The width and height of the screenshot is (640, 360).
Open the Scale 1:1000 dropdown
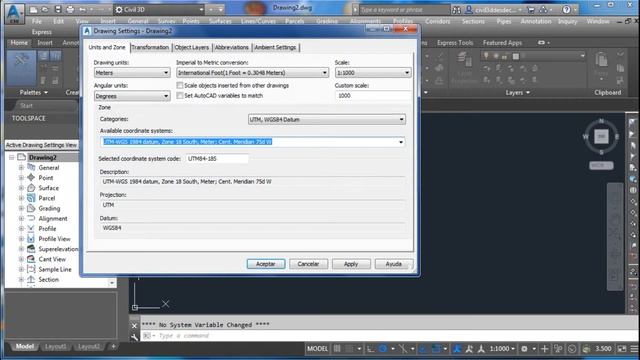[x=373, y=73]
